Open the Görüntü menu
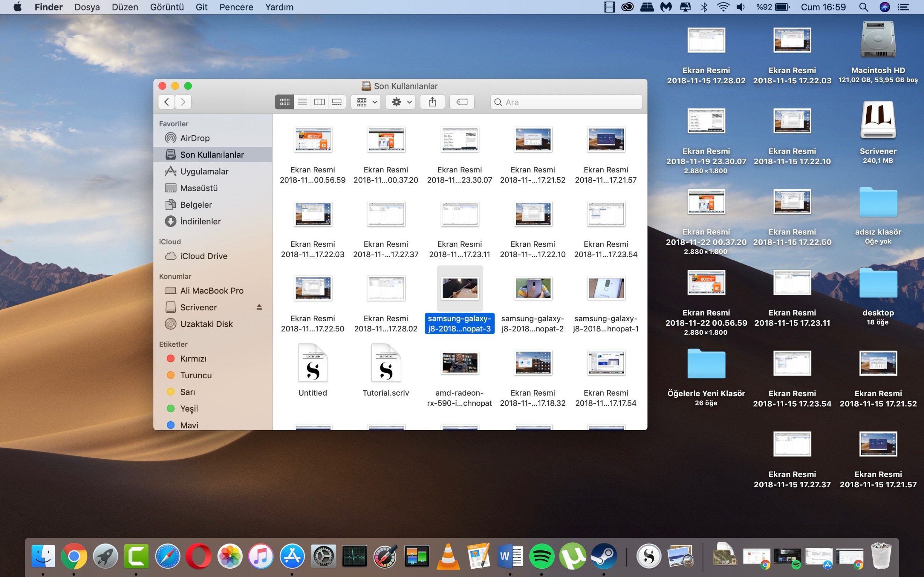This screenshot has width=924, height=577. pos(167,7)
